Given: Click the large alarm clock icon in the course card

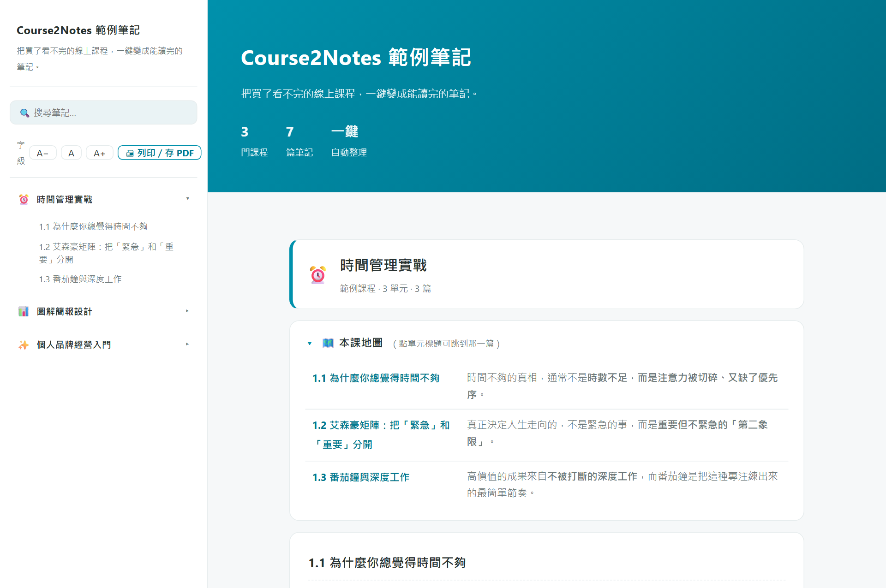Looking at the screenshot, I should click(x=318, y=274).
